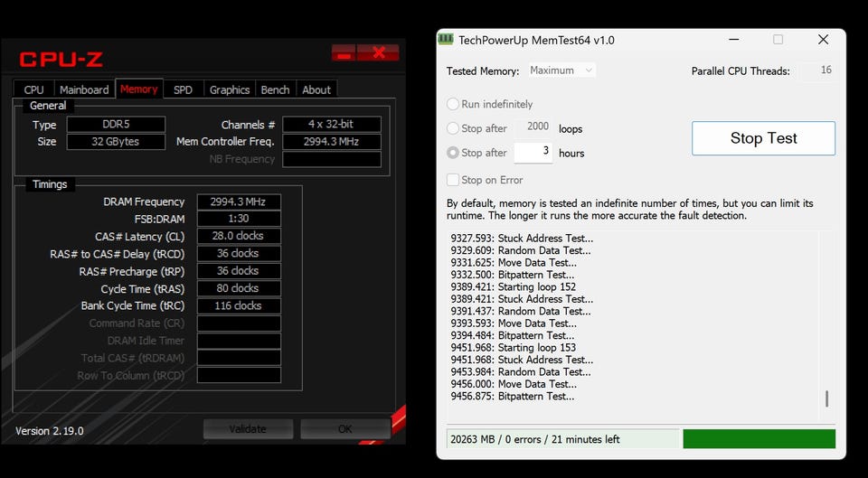
Task: Close the CPU-Z window with red X
Action: [378, 53]
